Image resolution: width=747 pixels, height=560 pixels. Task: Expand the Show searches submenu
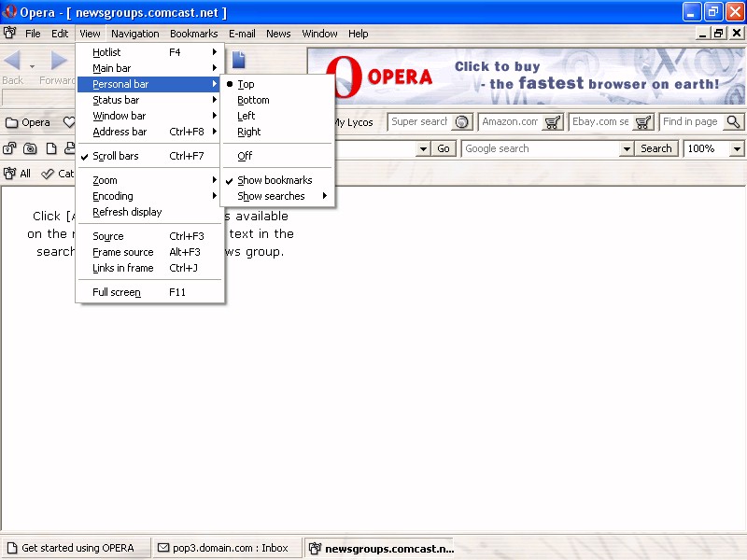tap(271, 196)
